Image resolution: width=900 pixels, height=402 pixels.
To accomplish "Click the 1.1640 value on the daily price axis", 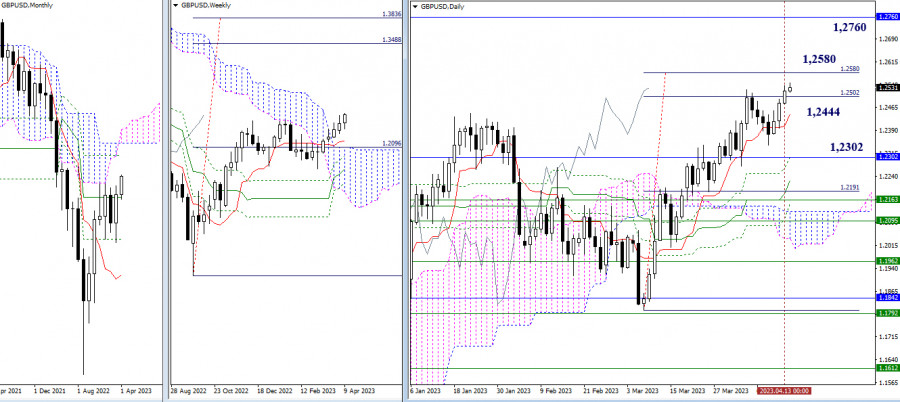I will click(887, 360).
